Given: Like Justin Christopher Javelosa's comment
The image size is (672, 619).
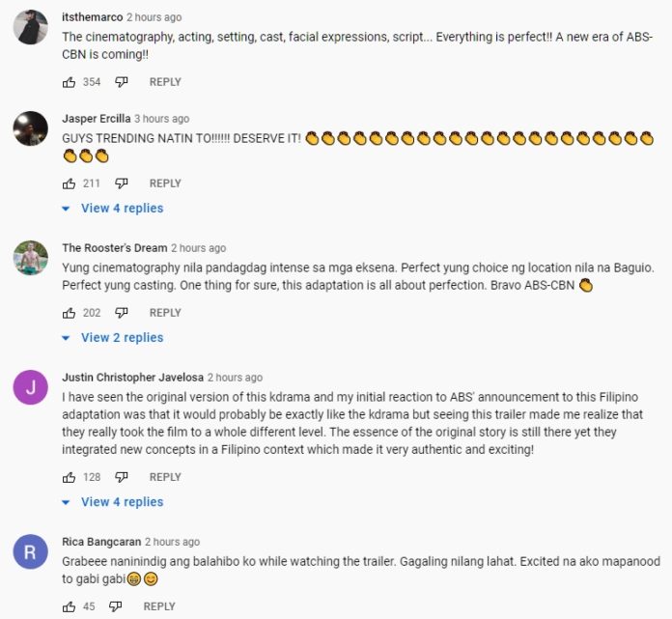Looking at the screenshot, I should (69, 477).
